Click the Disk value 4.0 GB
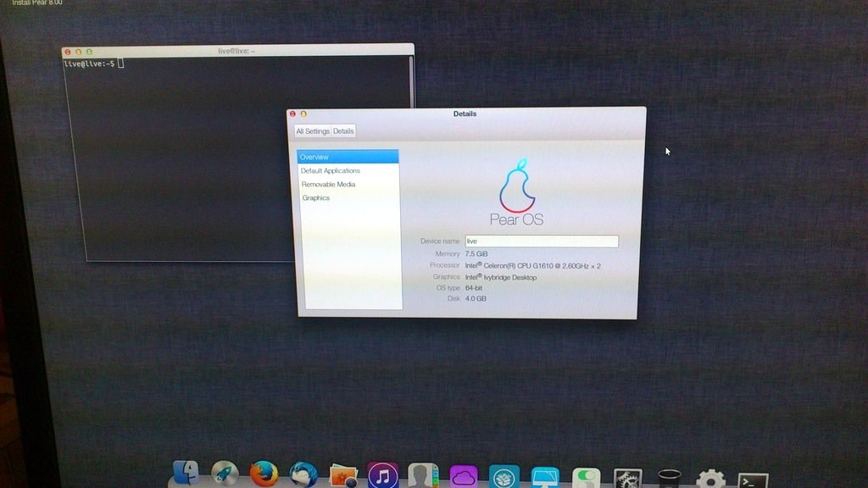The width and height of the screenshot is (868, 488). coord(476,298)
